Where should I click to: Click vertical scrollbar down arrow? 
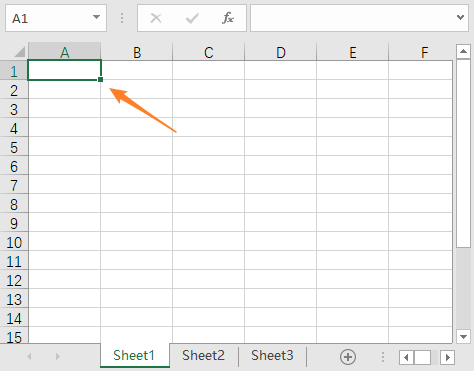[463, 337]
